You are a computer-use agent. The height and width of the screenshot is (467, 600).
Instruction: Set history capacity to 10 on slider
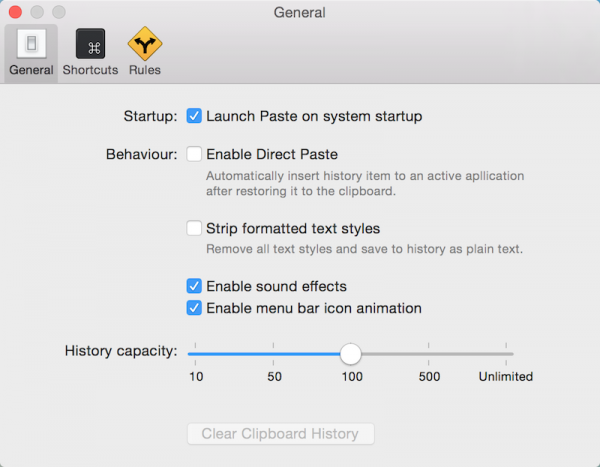[x=196, y=354]
